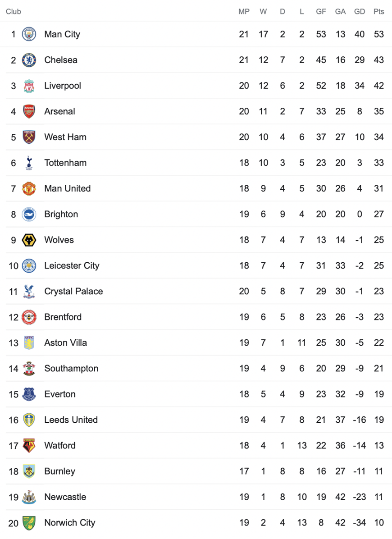Click the Club column header

(x=14, y=12)
